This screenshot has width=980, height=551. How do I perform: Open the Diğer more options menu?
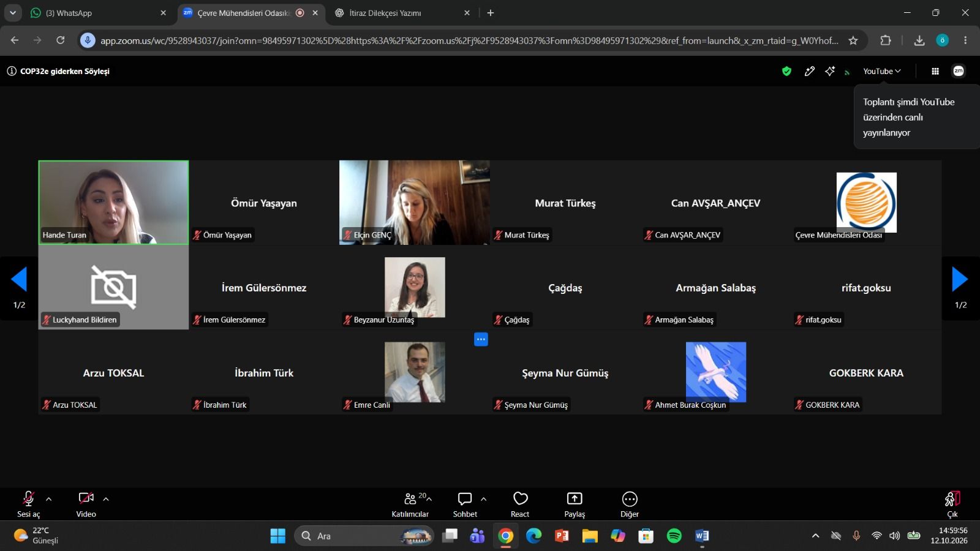click(630, 504)
